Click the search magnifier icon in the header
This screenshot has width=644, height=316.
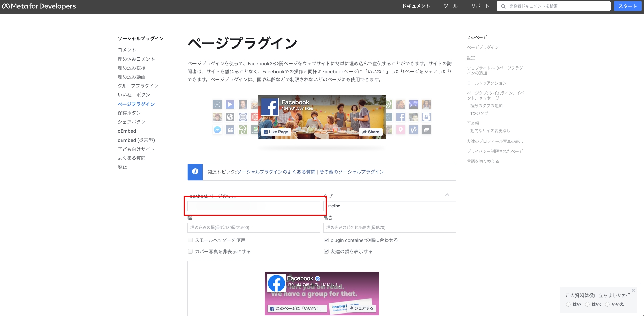point(503,6)
